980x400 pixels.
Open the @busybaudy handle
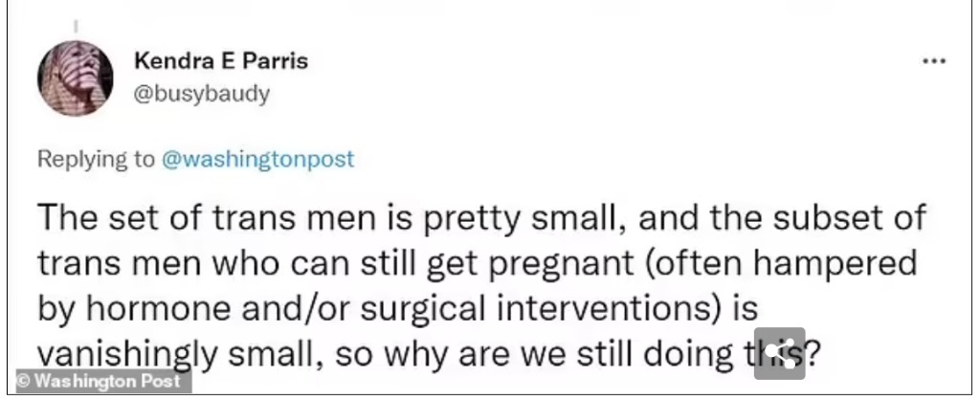202,95
